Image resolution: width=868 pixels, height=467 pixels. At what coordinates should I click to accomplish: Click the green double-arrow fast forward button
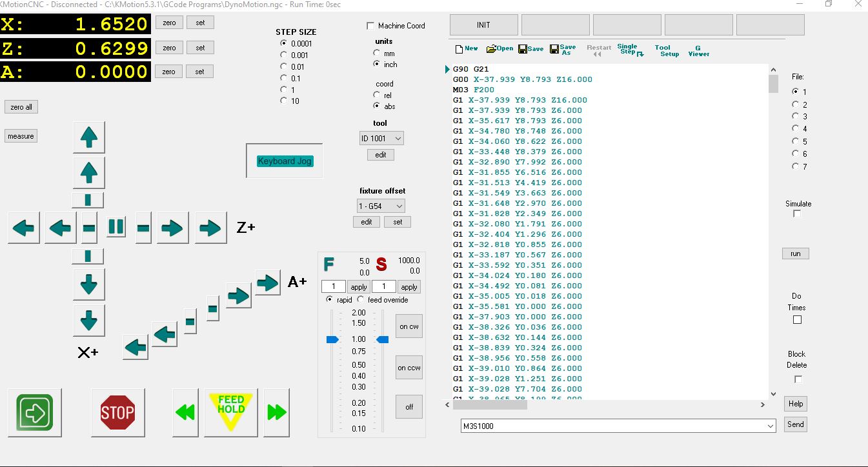point(276,412)
